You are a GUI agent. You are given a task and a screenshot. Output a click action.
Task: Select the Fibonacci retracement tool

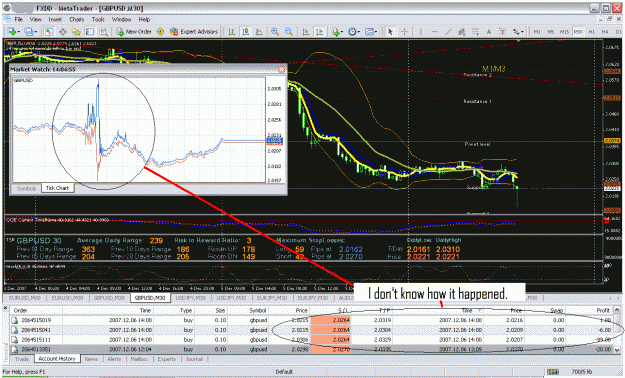coord(476,32)
